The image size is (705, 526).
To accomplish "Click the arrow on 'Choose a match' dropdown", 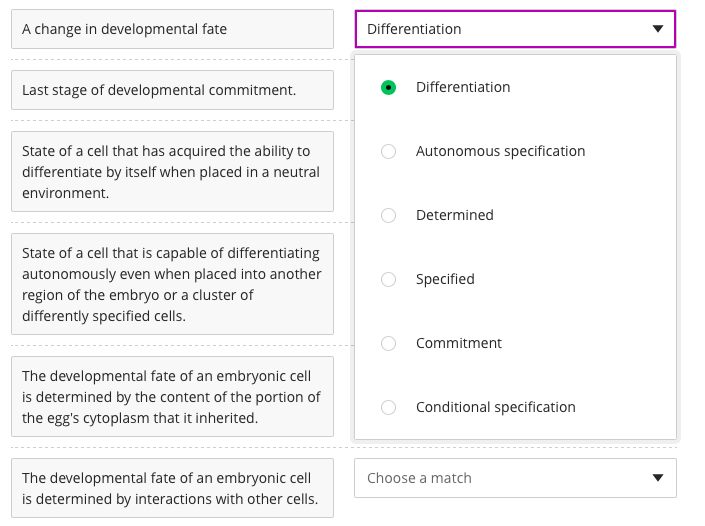I will (657, 478).
